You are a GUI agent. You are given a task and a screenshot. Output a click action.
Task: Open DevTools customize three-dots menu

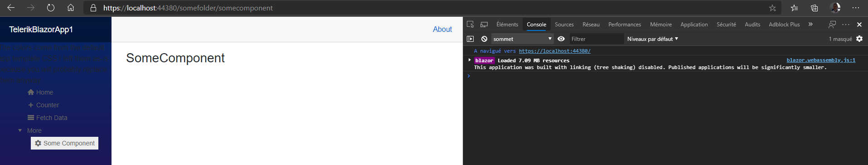[846, 25]
